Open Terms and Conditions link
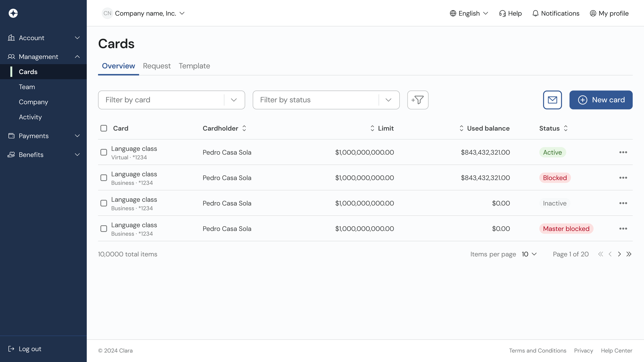The height and width of the screenshot is (362, 644). 537,350
